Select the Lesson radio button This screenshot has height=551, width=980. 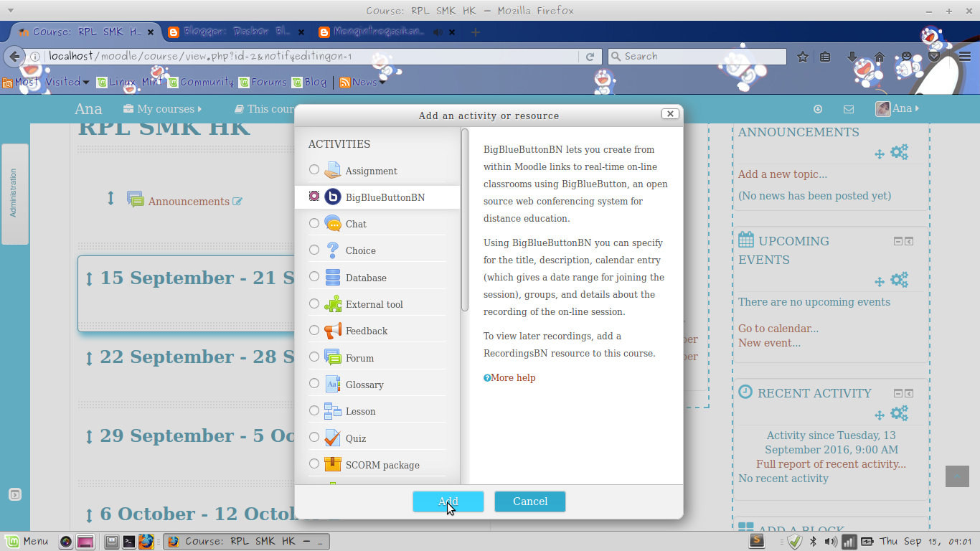pyautogui.click(x=314, y=410)
